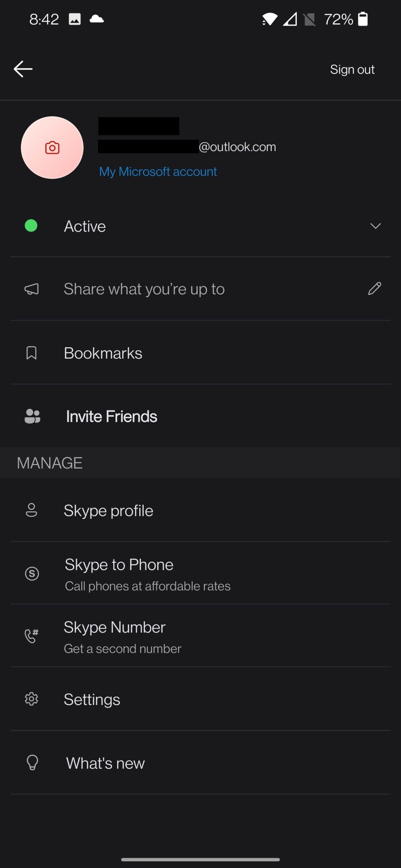Tap the Share what you're up to field
Image resolution: width=401 pixels, height=868 pixels.
tap(144, 289)
